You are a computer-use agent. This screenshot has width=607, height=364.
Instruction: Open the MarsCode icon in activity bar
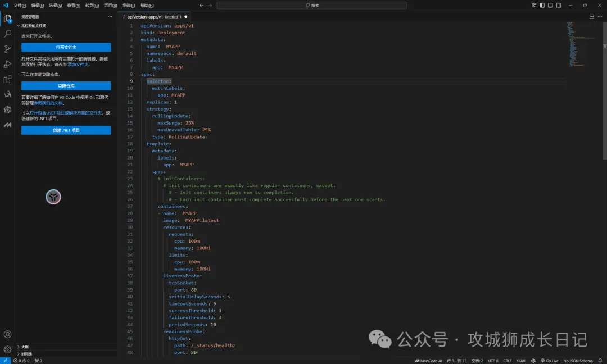[7, 125]
